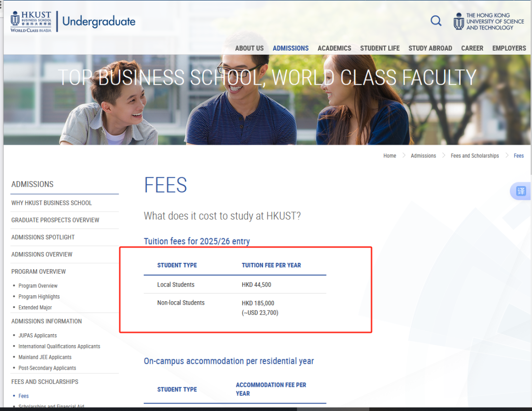
Task: Click Admissions in the breadcrumb
Action: point(423,156)
